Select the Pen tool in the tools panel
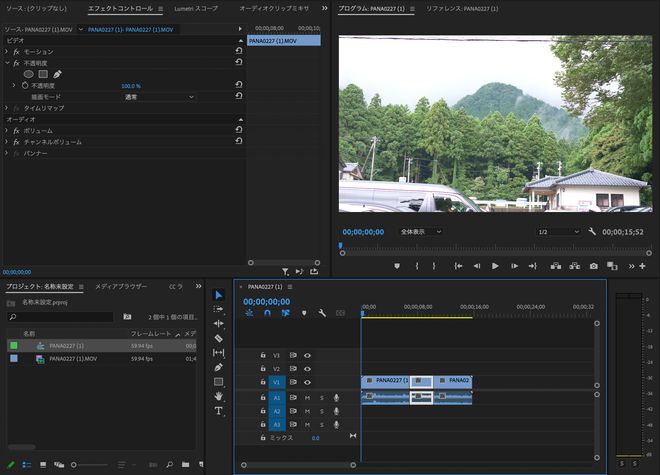Screen dimensions: 660x475 coord(218,367)
